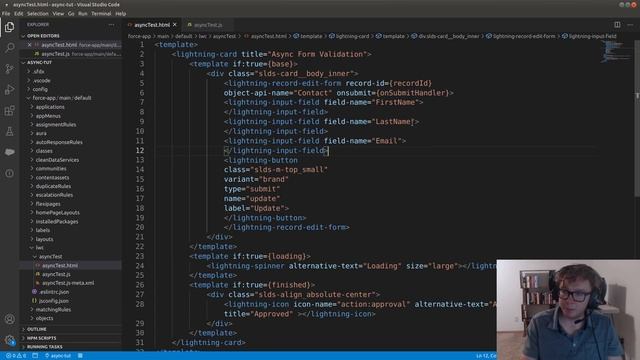Click lightning-input-field breadcrumb segment
This screenshot has height=360, width=640.
point(592,36)
